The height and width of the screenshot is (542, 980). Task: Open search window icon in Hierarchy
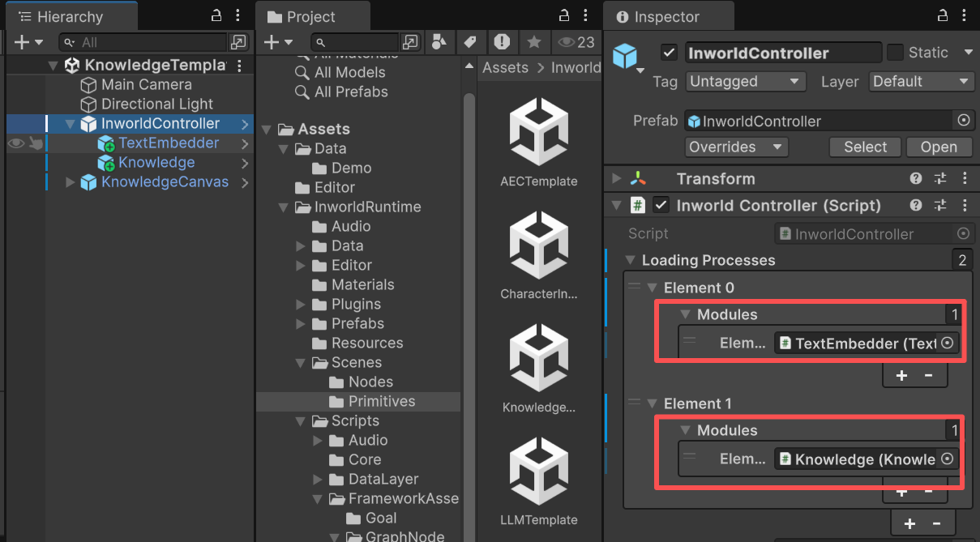point(238,42)
